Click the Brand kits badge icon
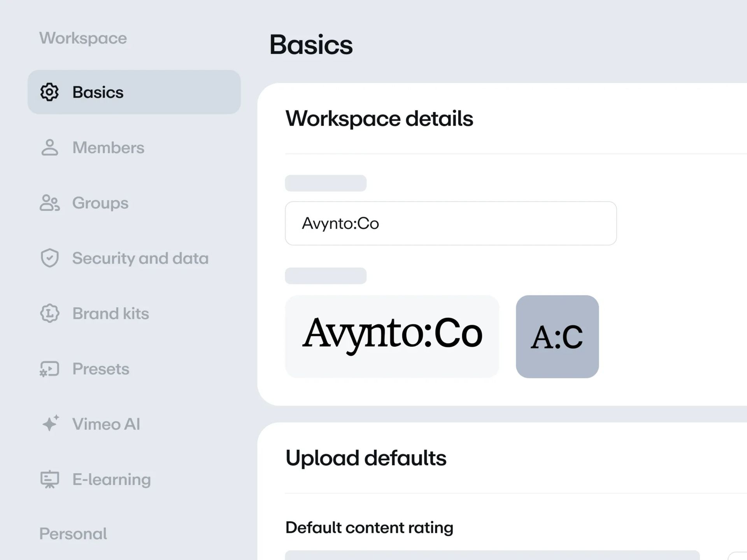The height and width of the screenshot is (560, 747). point(49,313)
